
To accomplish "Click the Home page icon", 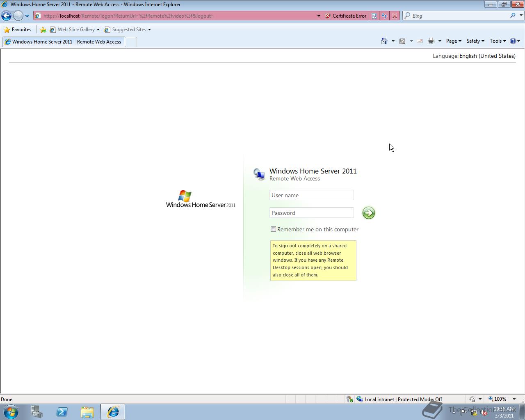I will (384, 41).
